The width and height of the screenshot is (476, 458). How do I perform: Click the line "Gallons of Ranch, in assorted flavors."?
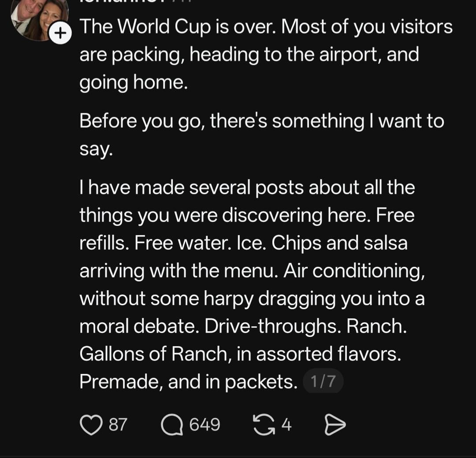(x=240, y=354)
